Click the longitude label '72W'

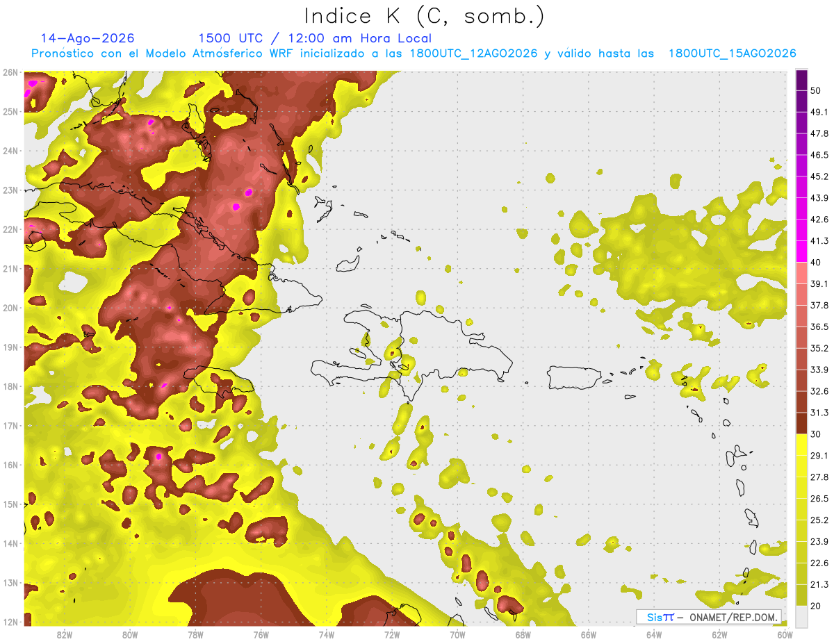[392, 635]
